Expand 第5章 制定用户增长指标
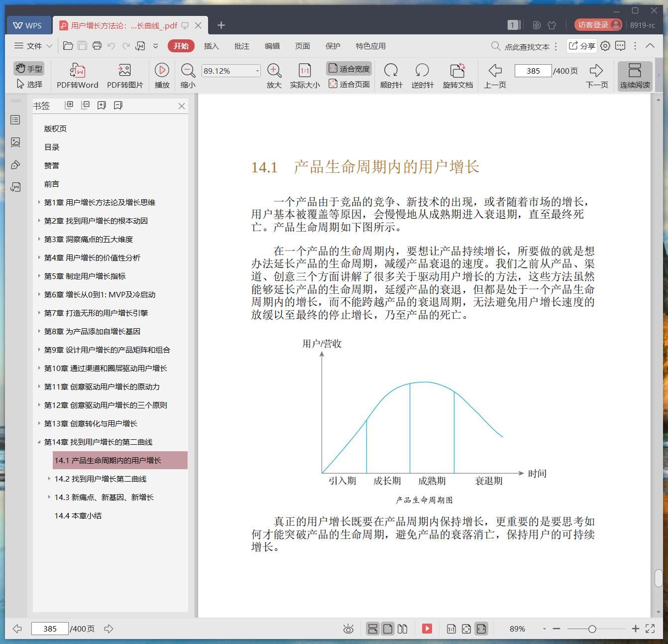The height and width of the screenshot is (644, 668). click(x=39, y=276)
